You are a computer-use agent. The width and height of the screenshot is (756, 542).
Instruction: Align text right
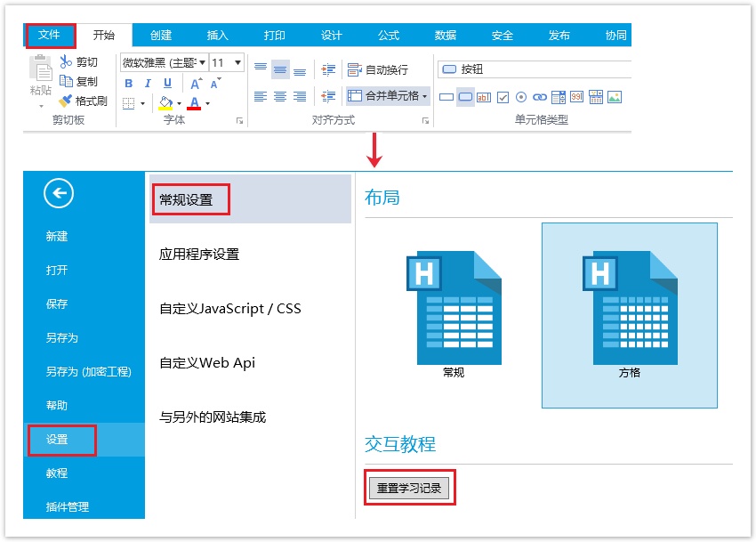click(300, 96)
